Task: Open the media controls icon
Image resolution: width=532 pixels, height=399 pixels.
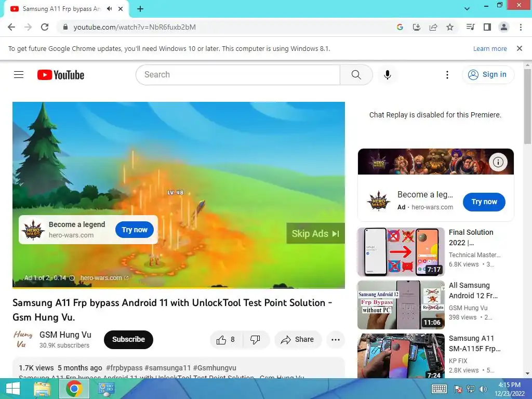Action: (x=471, y=27)
